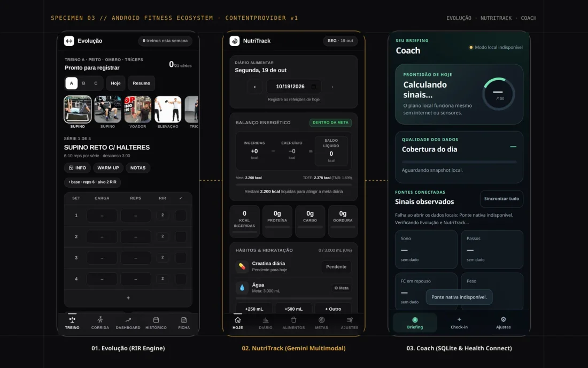Open the Resumo summary
588x368 pixels.
pyautogui.click(x=141, y=83)
